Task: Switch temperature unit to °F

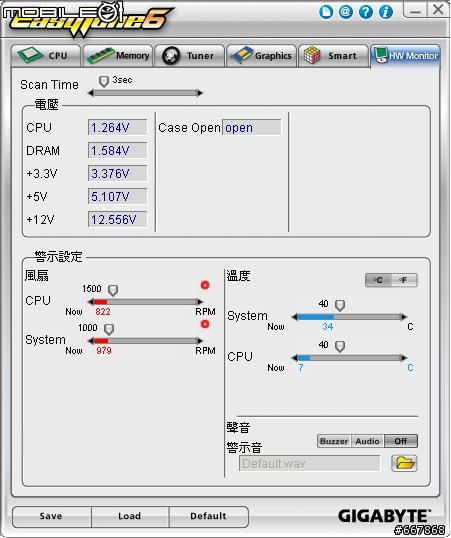Action: (404, 280)
